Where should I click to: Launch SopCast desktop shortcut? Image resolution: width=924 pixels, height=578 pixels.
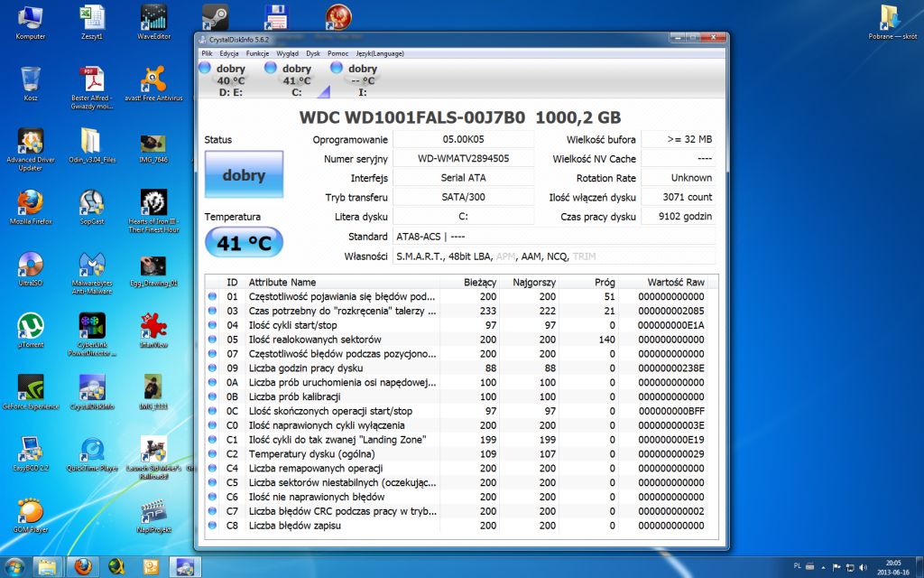click(x=92, y=207)
